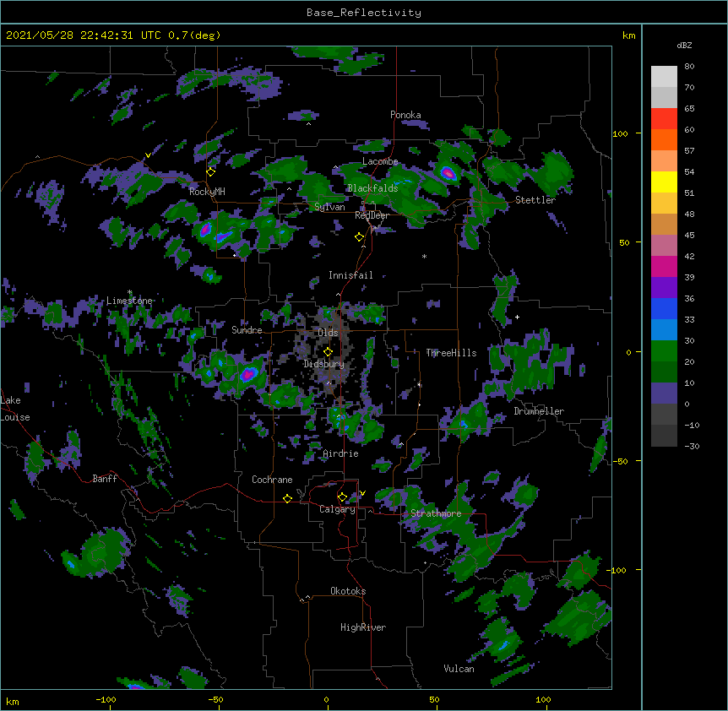The image size is (728, 711).
Task: Click the Olds town label
Action: 328,333
